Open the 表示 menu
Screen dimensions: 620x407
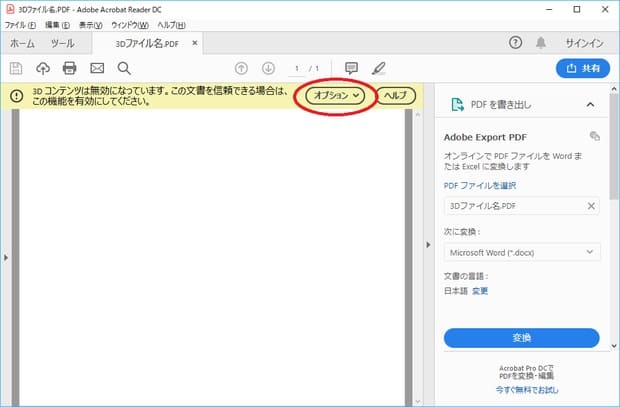[91, 25]
